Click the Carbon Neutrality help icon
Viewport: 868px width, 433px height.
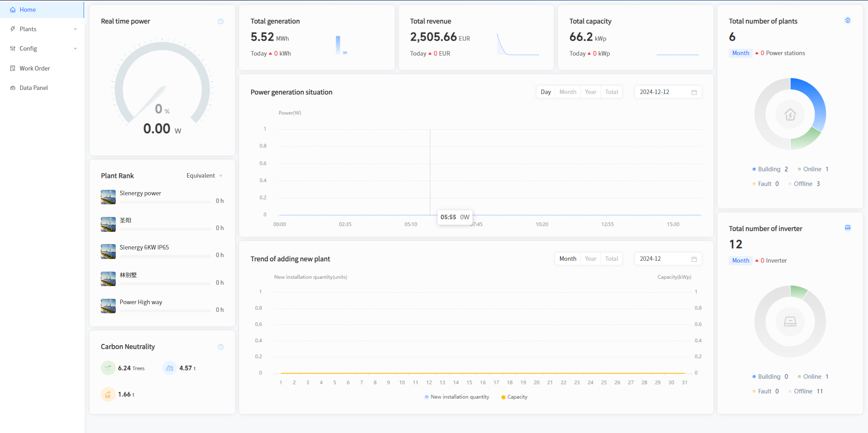(221, 347)
